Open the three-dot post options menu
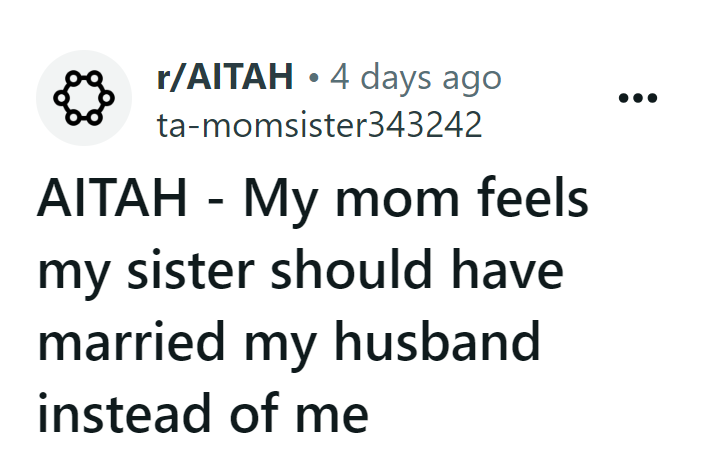The width and height of the screenshot is (703, 463). pyautogui.click(x=637, y=99)
